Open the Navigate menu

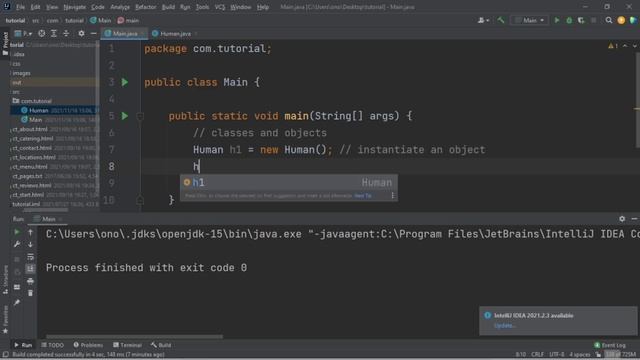[x=75, y=7]
